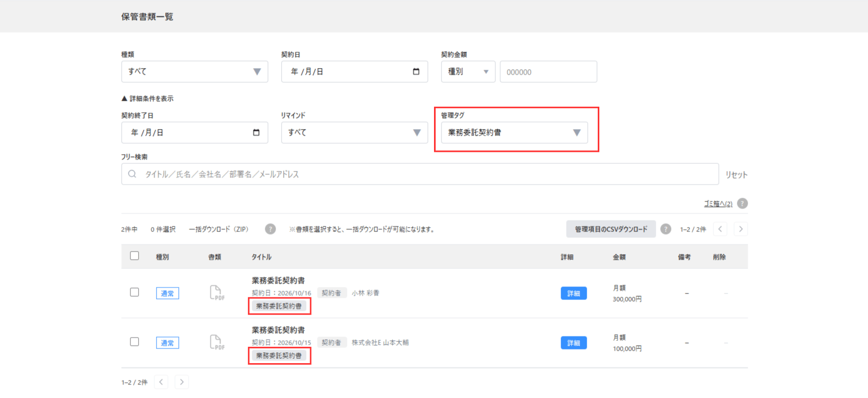Click 一括ダウンロード (ZIP)
This screenshot has height=398, width=868.
tap(219, 229)
